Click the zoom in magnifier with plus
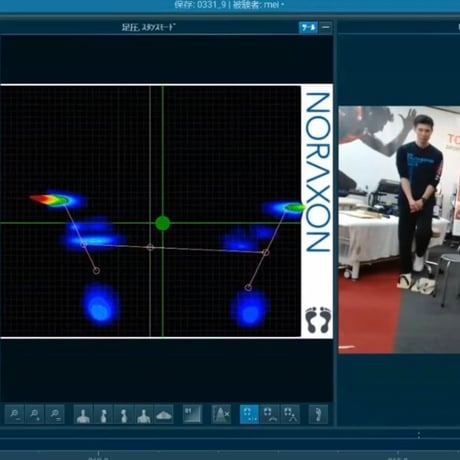Image resolution: width=460 pixels, height=460 pixels. coord(35,414)
